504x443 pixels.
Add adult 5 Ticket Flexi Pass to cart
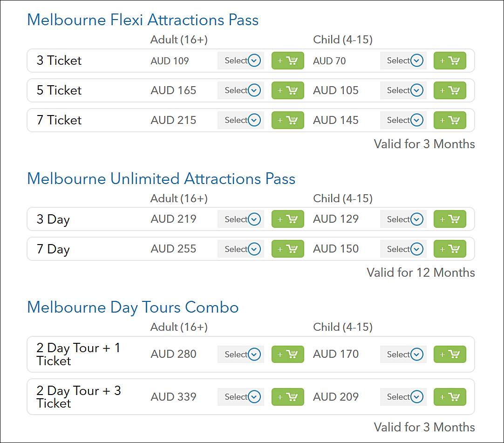click(287, 90)
